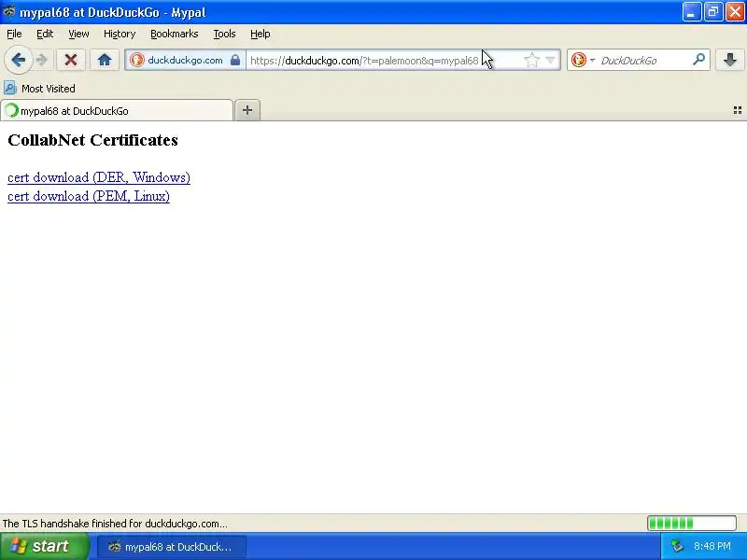The width and height of the screenshot is (747, 560).
Task: Open the Downloads arrow button
Action: coord(730,60)
